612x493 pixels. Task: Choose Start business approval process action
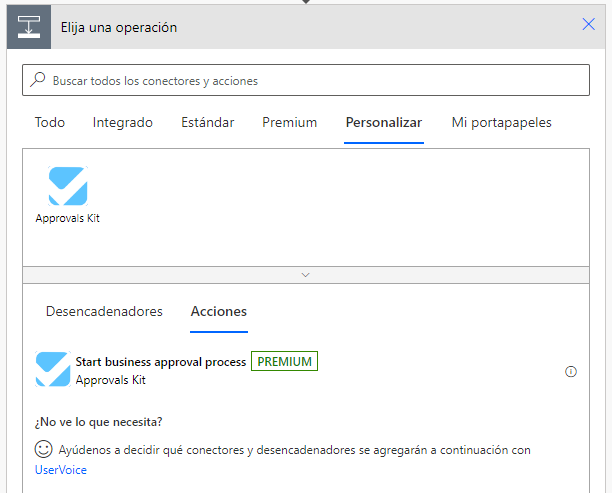306,370
